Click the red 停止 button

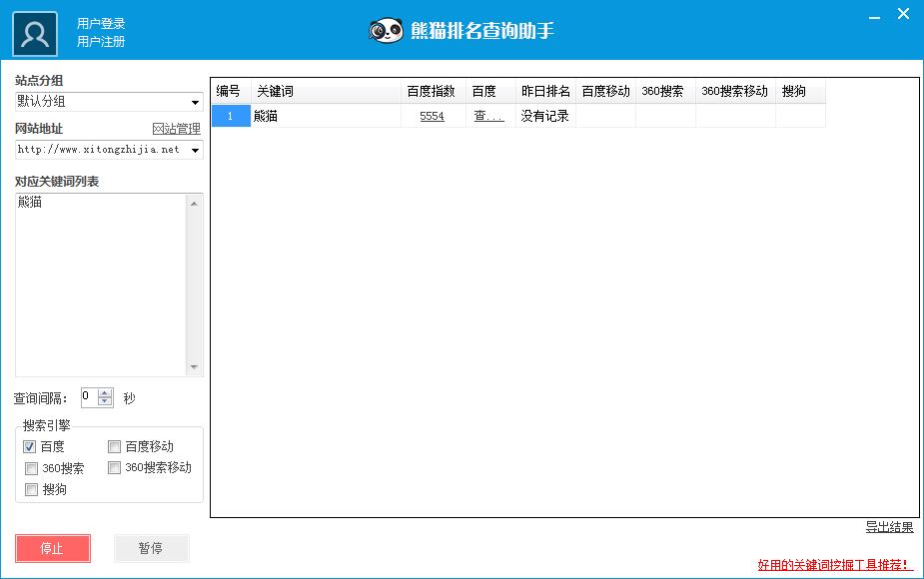(x=53, y=548)
